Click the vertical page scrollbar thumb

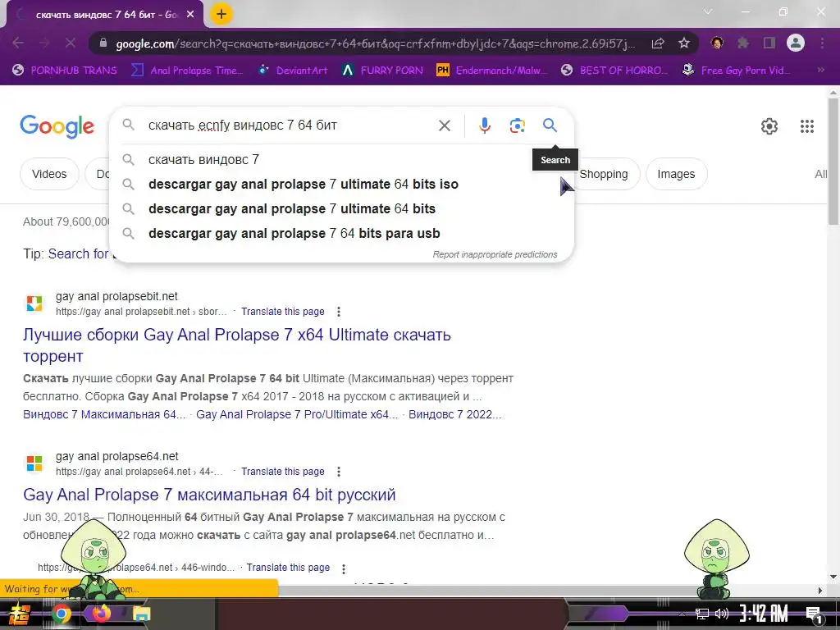(833, 161)
